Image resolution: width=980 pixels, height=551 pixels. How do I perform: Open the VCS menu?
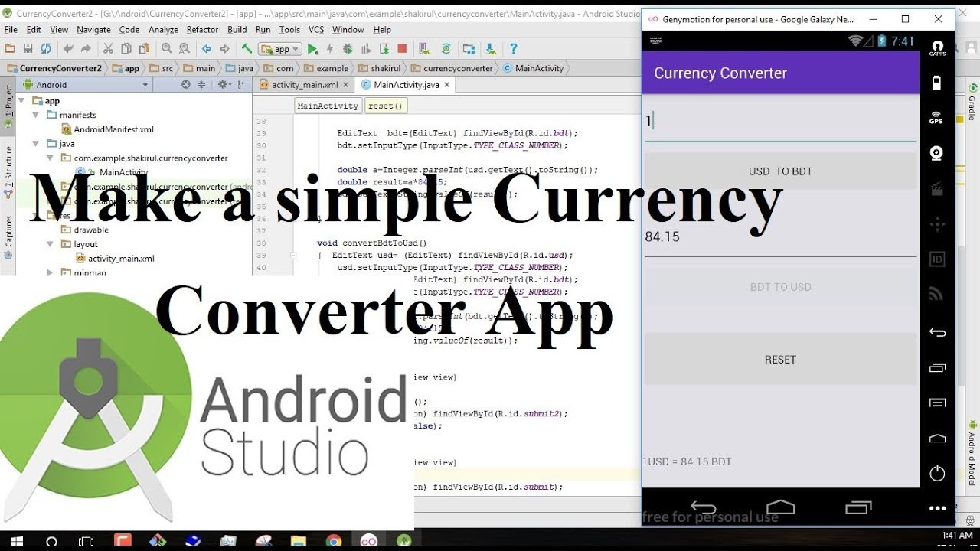[316, 30]
